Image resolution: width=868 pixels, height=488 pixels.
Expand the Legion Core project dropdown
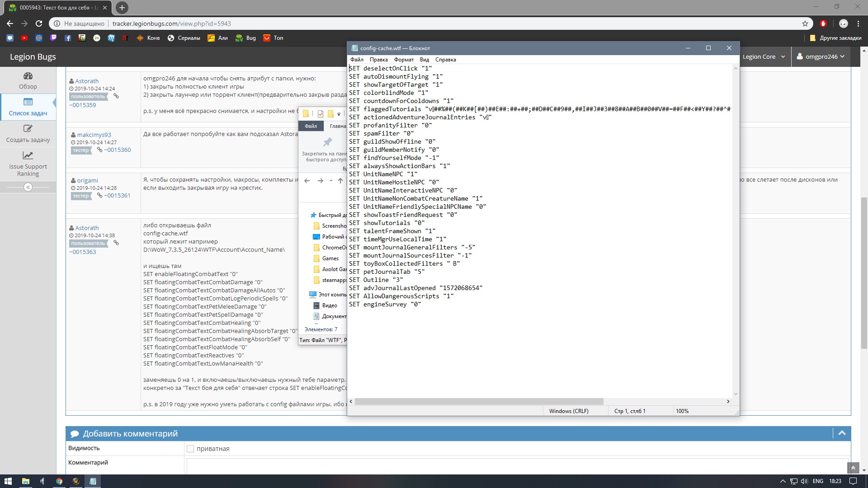(764, 56)
